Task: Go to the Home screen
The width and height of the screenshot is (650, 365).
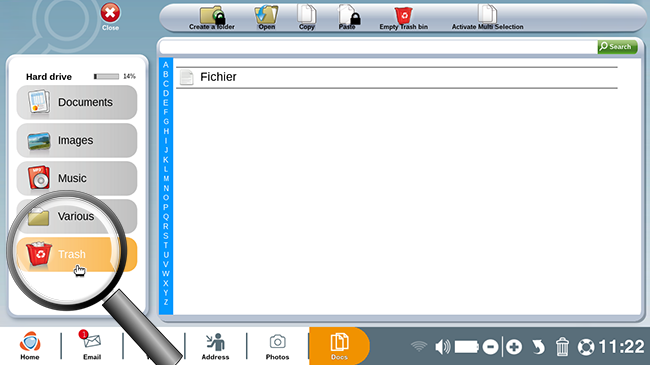Action: click(30, 346)
